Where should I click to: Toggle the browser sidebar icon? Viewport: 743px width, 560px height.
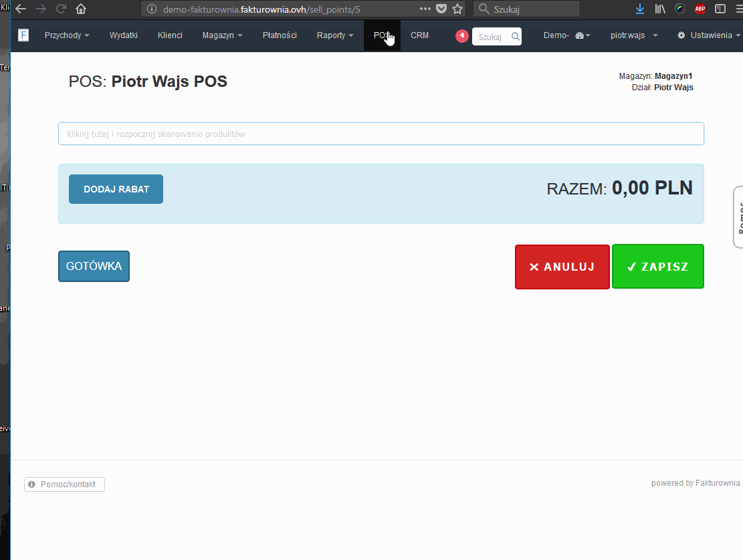[x=720, y=9]
